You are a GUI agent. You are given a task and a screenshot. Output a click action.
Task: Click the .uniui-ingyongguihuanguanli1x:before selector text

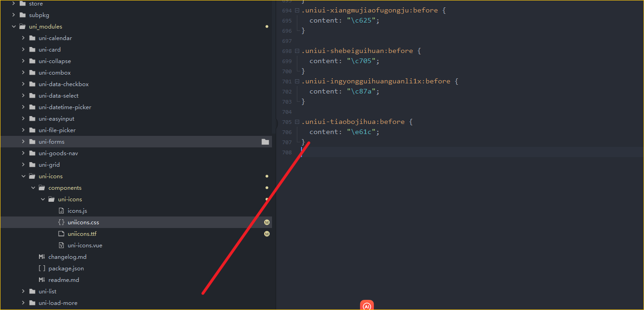376,82
